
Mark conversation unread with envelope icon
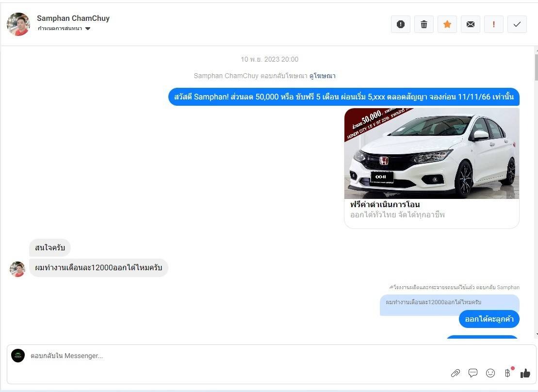click(x=471, y=24)
